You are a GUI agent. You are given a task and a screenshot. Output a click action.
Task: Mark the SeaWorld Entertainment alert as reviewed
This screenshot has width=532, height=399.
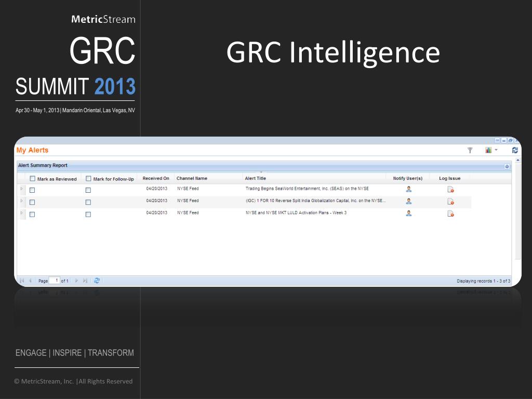click(x=32, y=190)
